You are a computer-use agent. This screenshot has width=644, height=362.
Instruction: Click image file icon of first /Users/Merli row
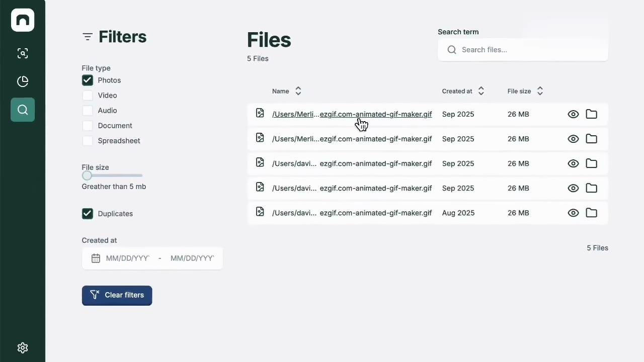click(260, 113)
